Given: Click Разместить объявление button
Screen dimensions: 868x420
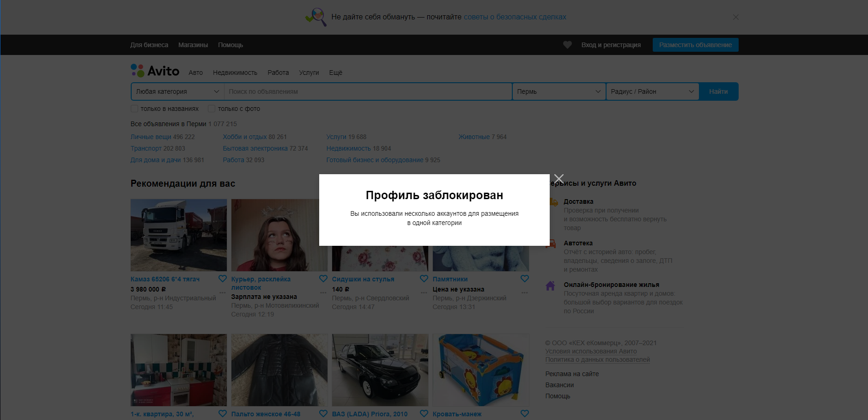Looking at the screenshot, I should (696, 45).
